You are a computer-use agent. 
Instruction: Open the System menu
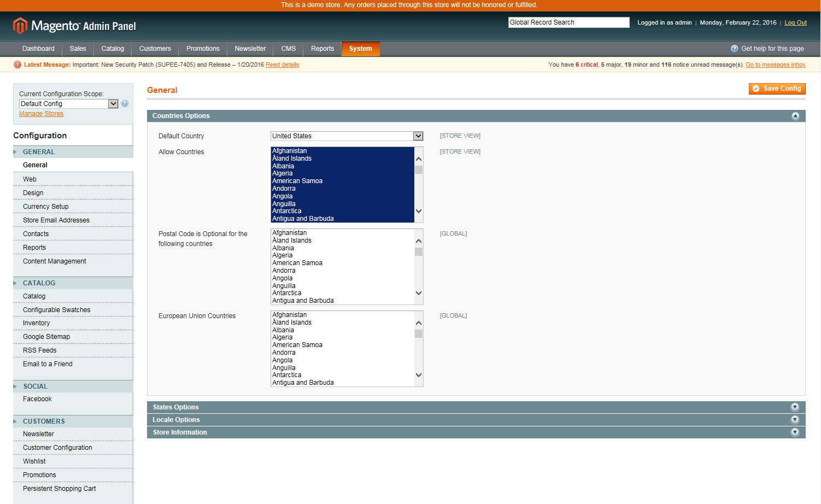(x=361, y=49)
